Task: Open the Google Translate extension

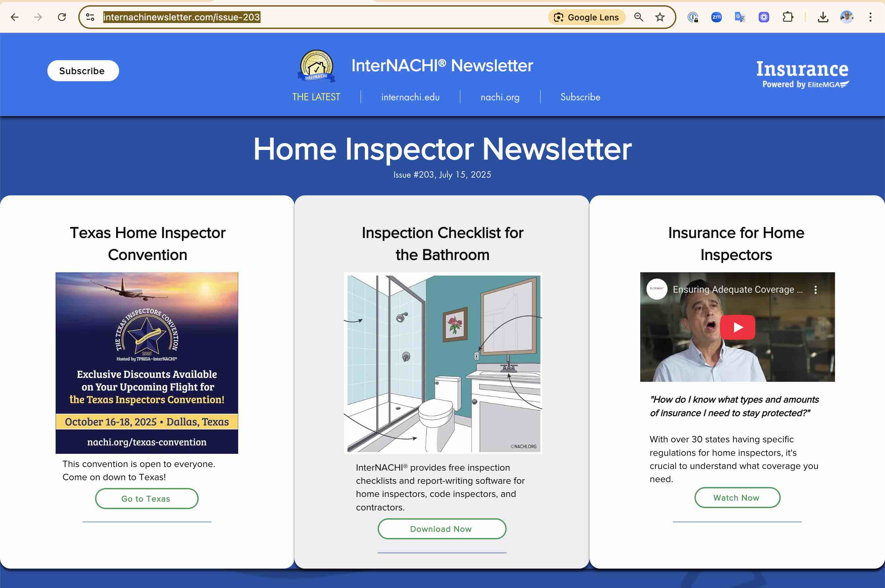Action: (740, 17)
